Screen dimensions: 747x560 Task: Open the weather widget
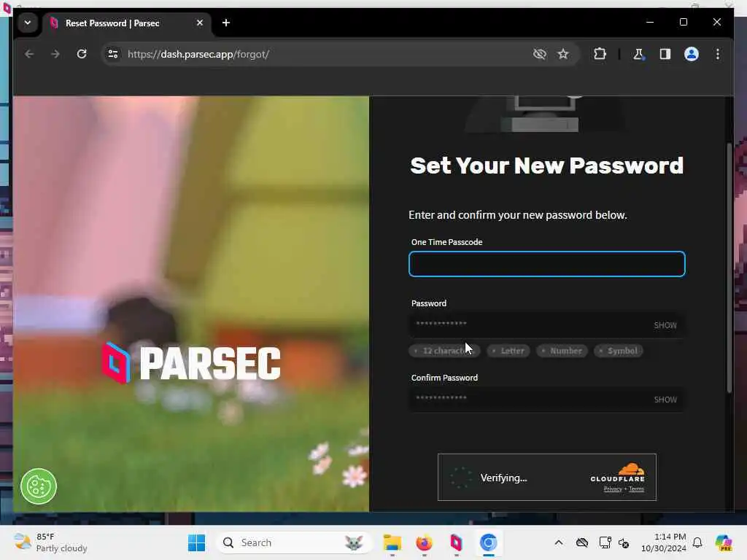click(x=50, y=542)
